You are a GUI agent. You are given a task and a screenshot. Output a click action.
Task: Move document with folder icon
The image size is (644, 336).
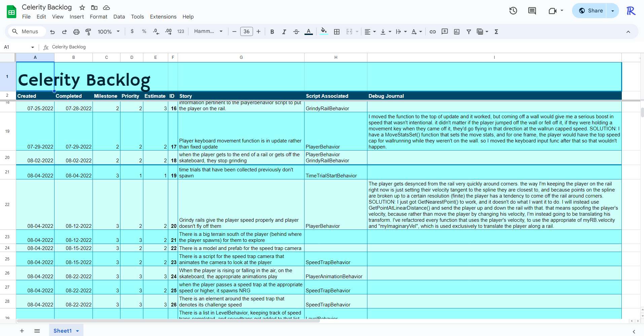94,7
